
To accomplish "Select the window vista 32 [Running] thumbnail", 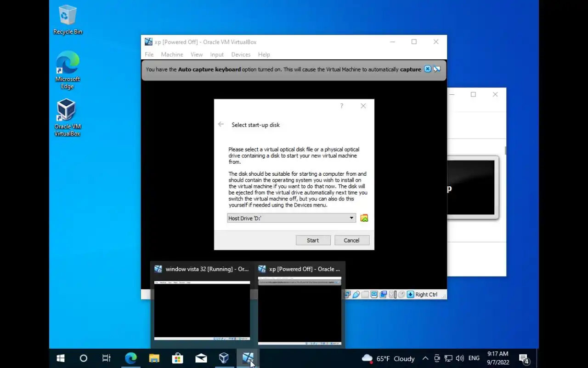I will (202, 305).
